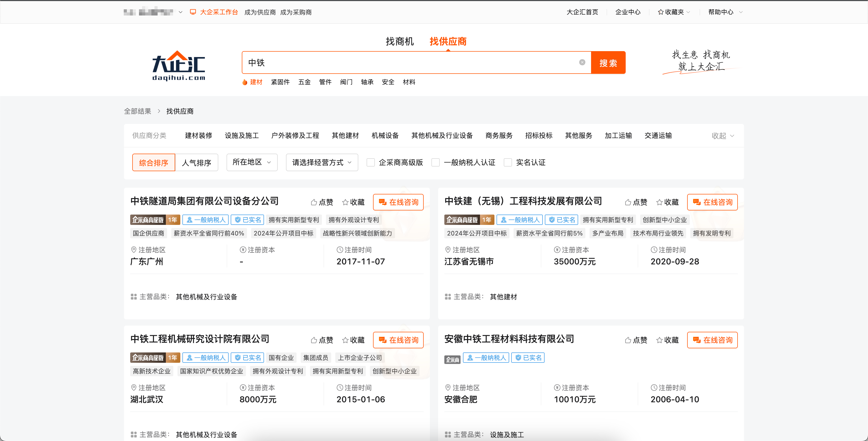The image size is (868, 441).
Task: Open 在线咨询 chat for 安徽中铁工程材料科技
Action: coord(712,340)
